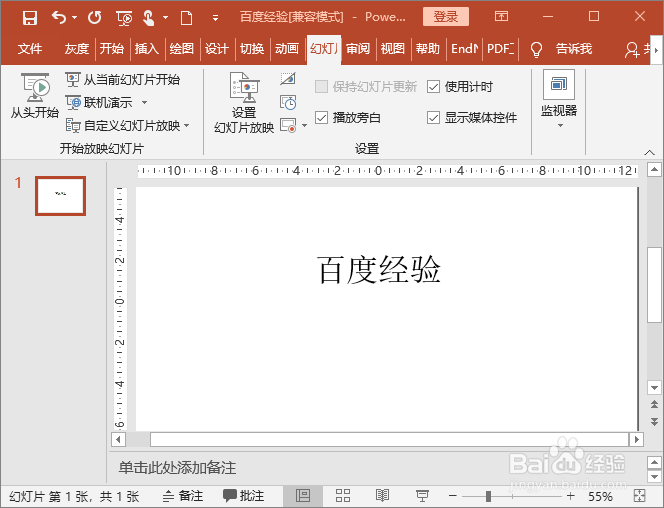Screen dimensions: 664x508
Task: Switch to the 绘图 tab
Action: tap(182, 49)
